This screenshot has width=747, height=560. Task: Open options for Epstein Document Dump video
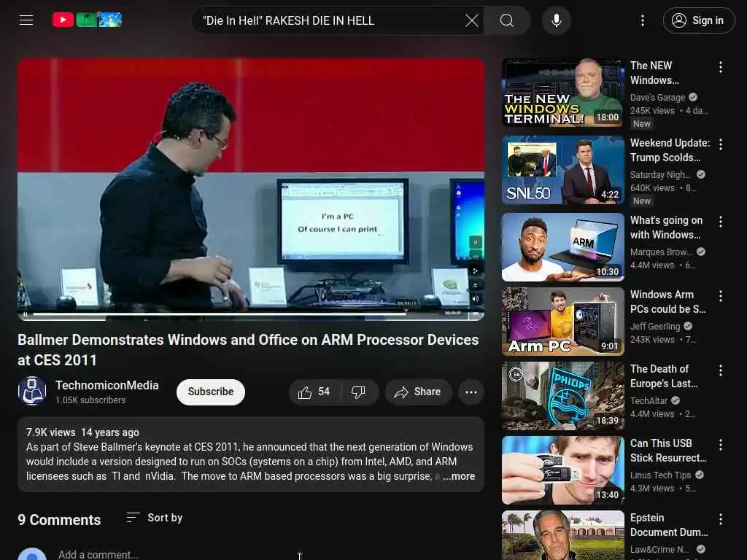click(x=721, y=518)
